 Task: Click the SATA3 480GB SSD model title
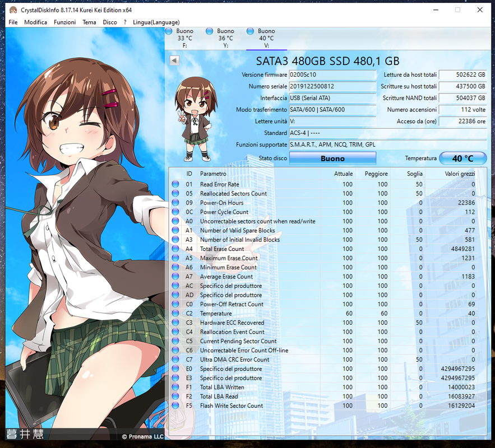coord(327,61)
